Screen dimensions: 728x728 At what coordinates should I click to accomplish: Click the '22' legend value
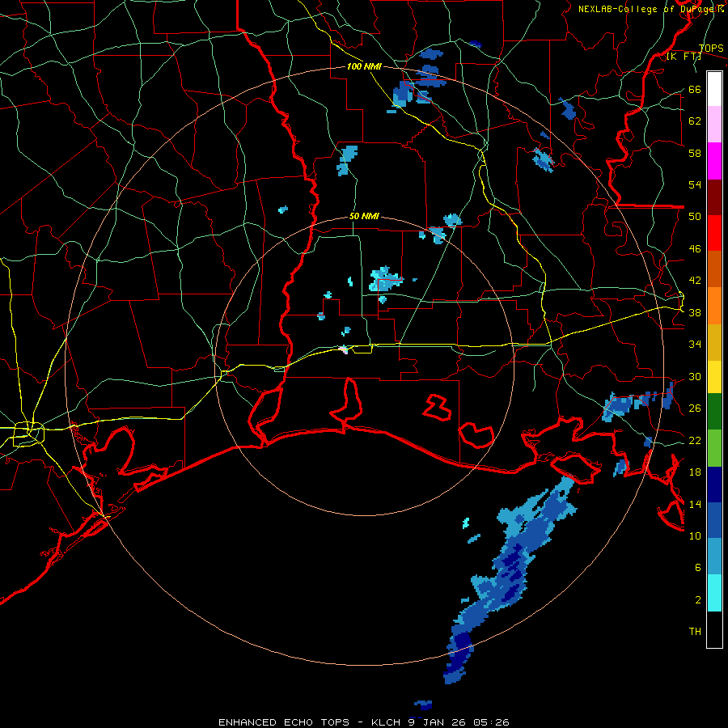pyautogui.click(x=695, y=440)
